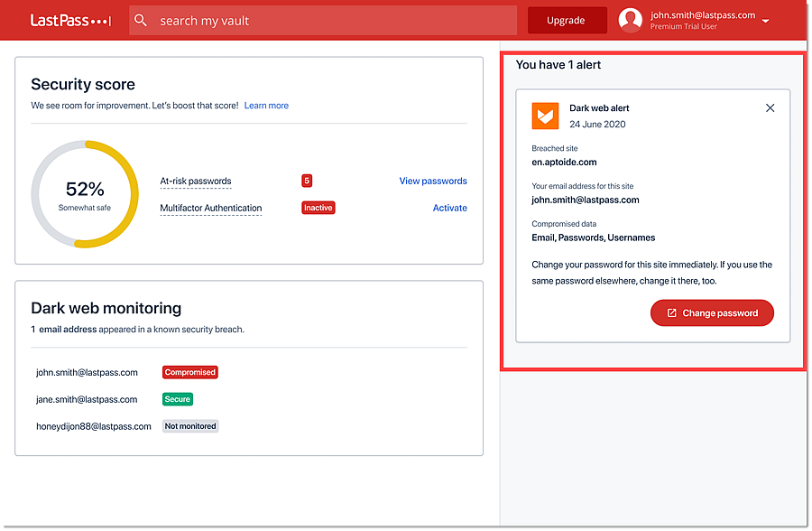This screenshot has height=531, width=812.
Task: Click the Change password button
Action: [712, 312]
